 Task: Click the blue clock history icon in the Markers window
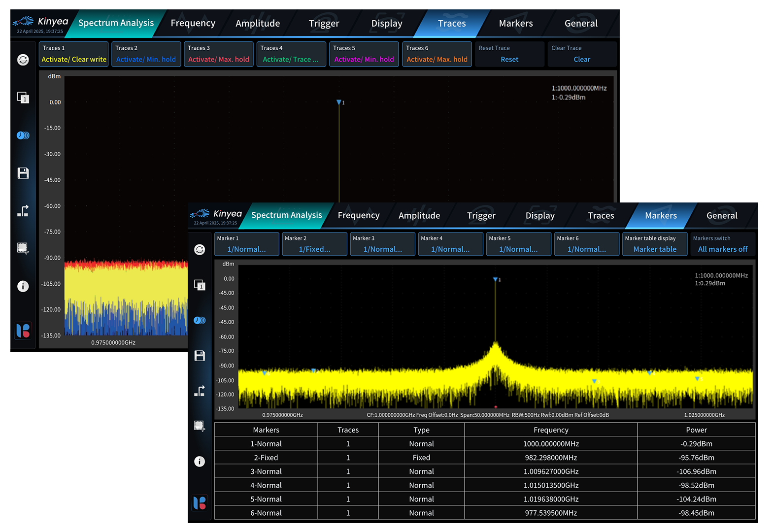point(200,320)
